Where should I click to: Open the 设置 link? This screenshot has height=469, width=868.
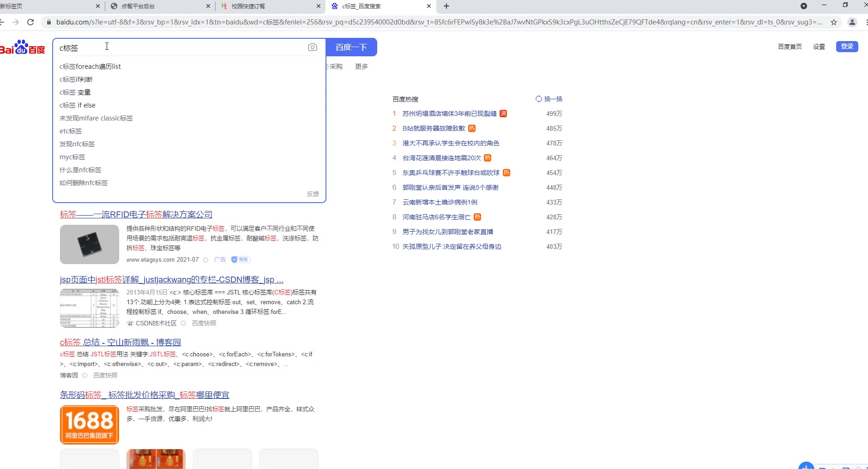819,47
